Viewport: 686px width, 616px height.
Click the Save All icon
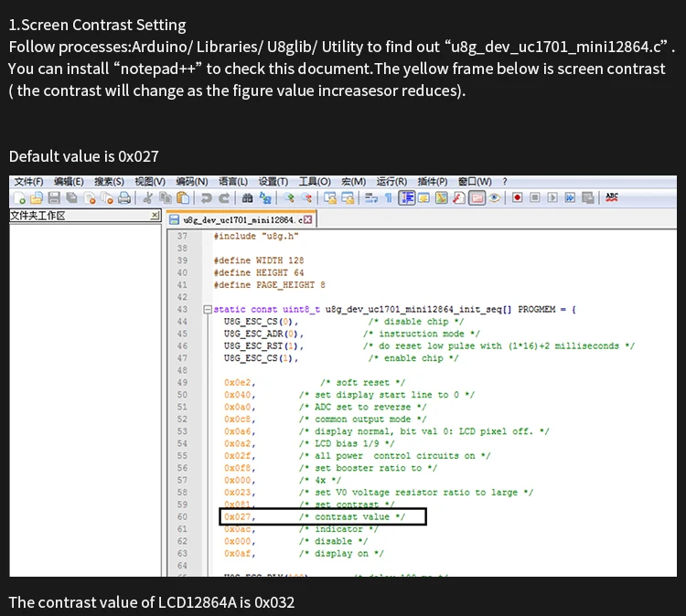(71, 198)
